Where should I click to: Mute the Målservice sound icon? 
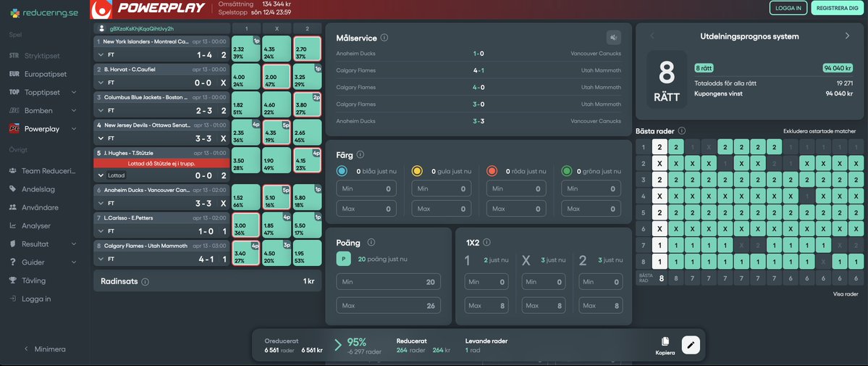click(613, 38)
